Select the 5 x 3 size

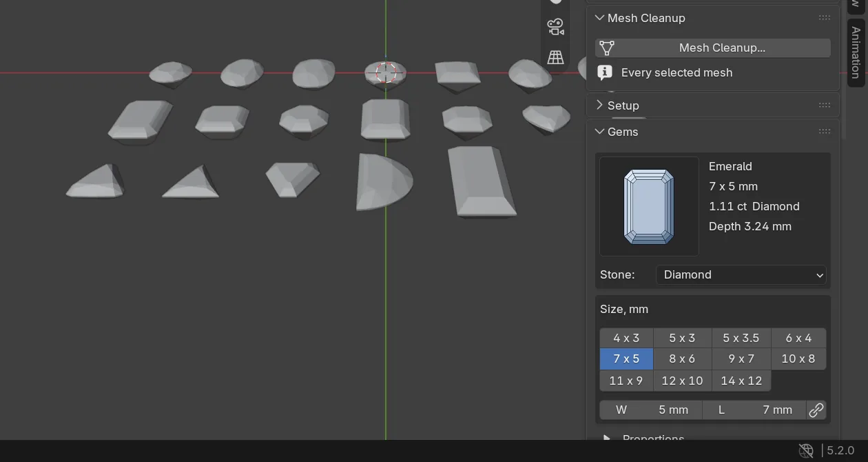682,338
